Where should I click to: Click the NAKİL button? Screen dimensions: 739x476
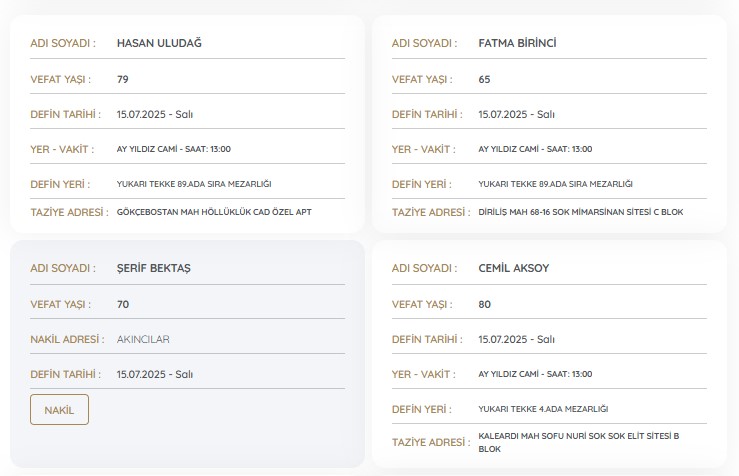(x=59, y=410)
